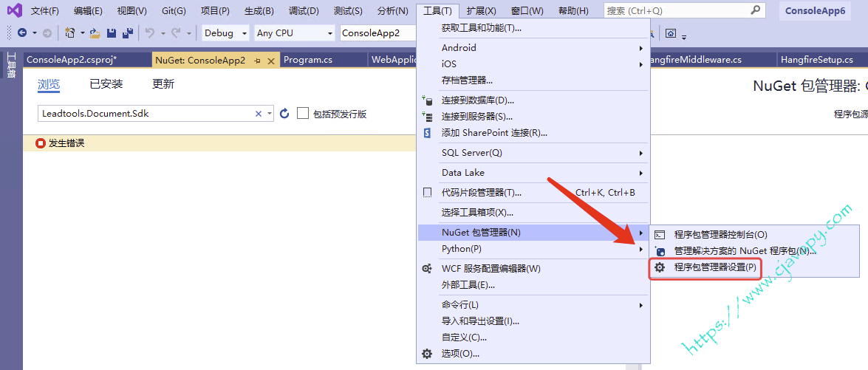
Task: Switch to the ConsoleApp2.csproj* tab
Action: [86, 61]
